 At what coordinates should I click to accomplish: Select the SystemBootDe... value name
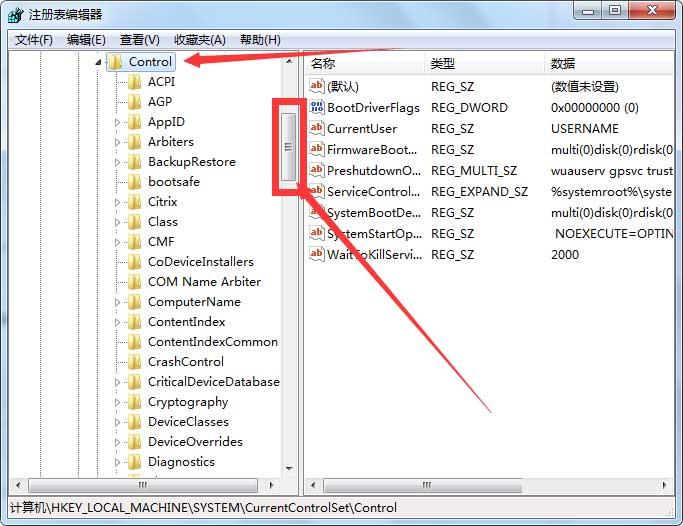pos(374,213)
